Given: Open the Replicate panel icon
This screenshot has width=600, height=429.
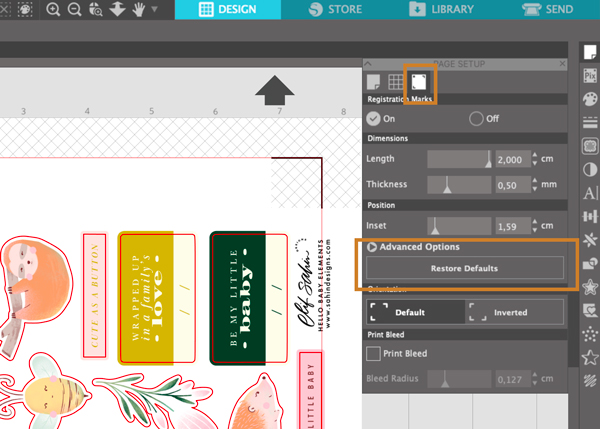Looking at the screenshot, I should (x=590, y=240).
